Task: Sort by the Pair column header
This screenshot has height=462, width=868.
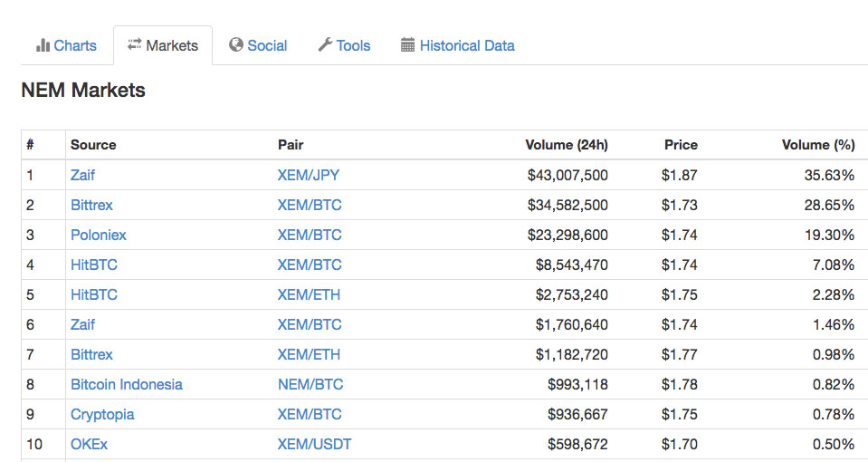Action: (x=291, y=145)
